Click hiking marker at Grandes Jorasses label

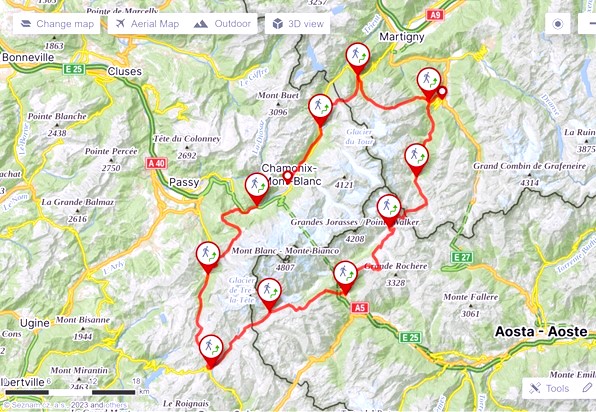point(389,210)
